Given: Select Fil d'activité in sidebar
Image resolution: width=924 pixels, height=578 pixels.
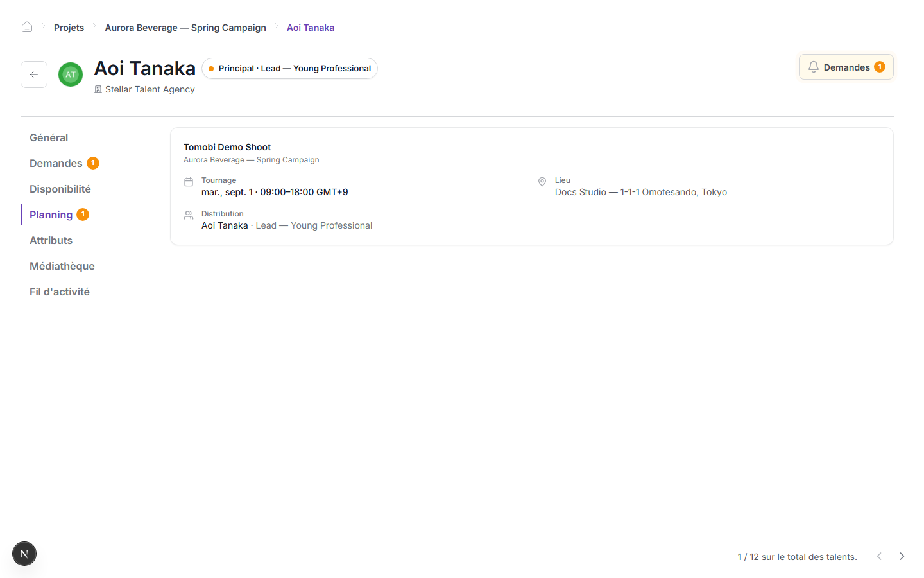Looking at the screenshot, I should coord(60,292).
